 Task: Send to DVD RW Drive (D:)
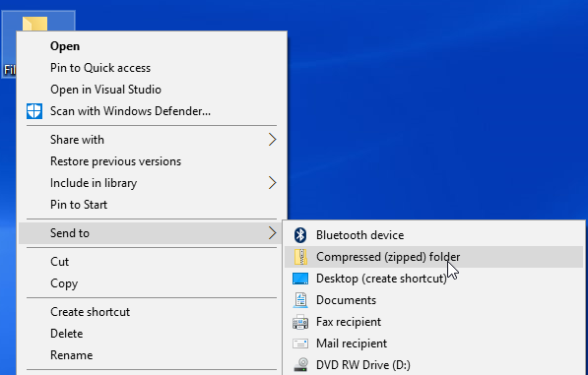434,365
